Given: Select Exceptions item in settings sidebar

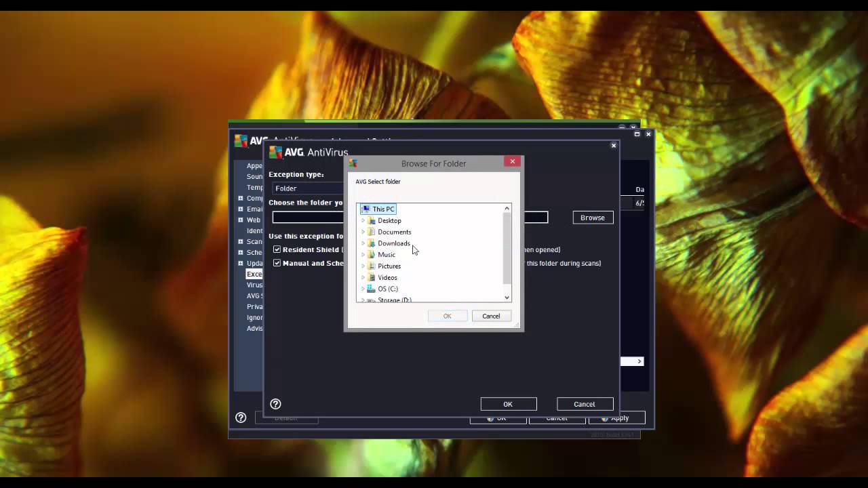Looking at the screenshot, I should [254, 274].
